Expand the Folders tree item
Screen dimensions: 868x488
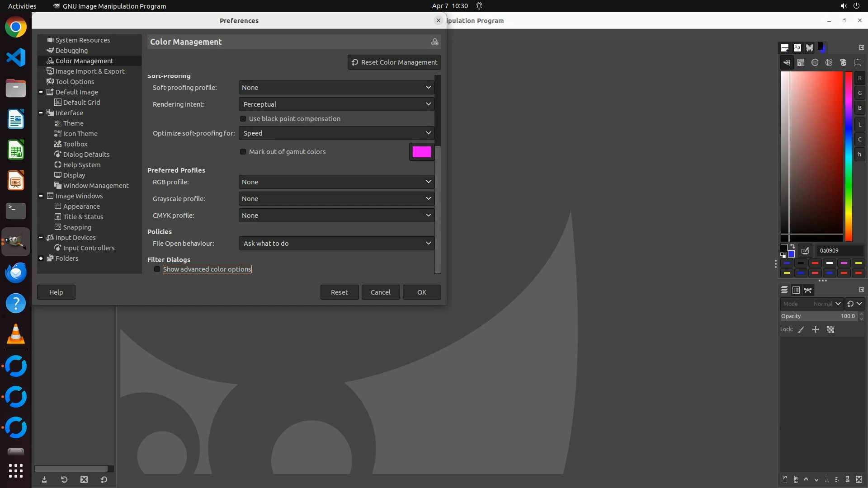(41, 258)
